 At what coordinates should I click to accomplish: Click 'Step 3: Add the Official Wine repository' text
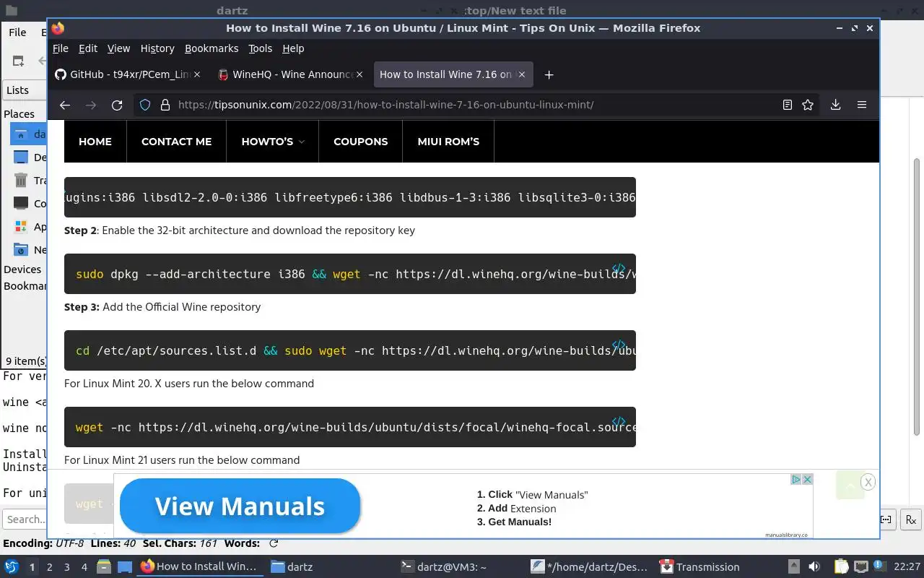point(162,307)
